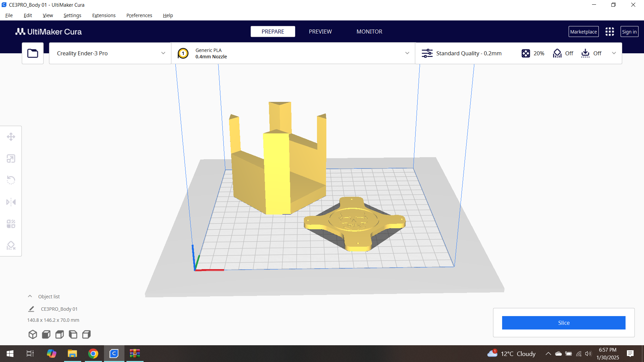644x362 pixels.
Task: Click the Slice button
Action: [x=563, y=323]
